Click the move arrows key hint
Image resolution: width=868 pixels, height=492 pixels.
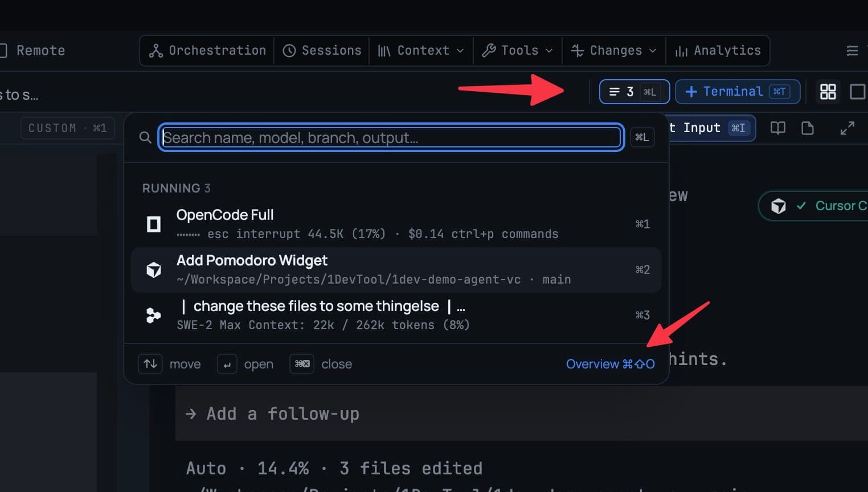click(x=150, y=364)
